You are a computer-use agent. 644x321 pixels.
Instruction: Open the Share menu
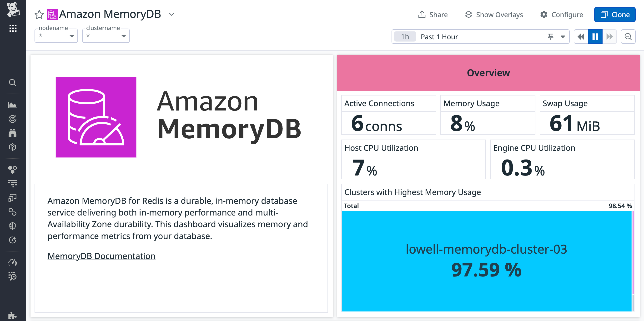click(x=433, y=15)
